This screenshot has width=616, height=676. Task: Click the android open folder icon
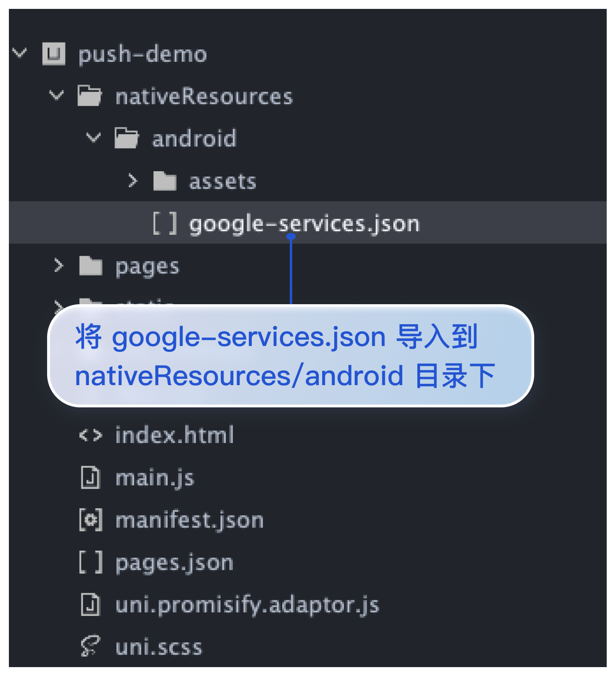click(x=126, y=138)
